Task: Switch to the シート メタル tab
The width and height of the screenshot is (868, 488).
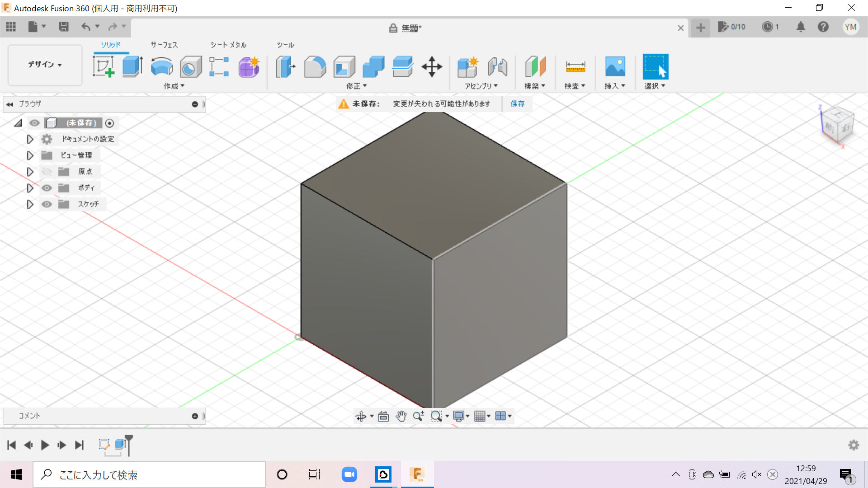Action: click(228, 45)
